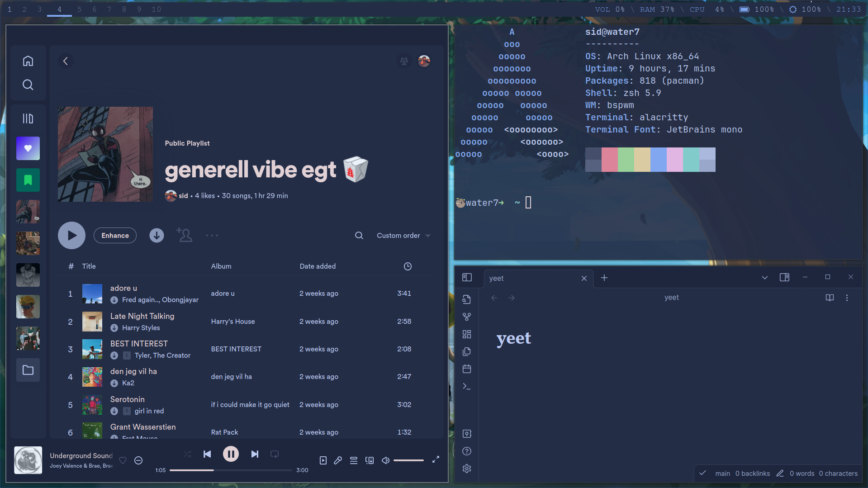Screen dimensions: 868x488
Task: Click the Enhance button
Action: coord(115,236)
